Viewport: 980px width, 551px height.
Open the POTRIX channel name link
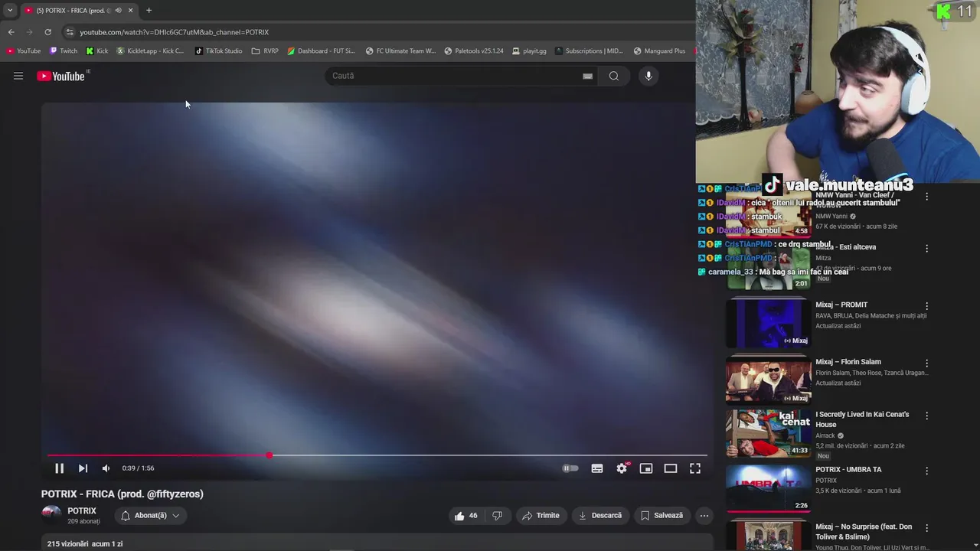[x=82, y=510]
